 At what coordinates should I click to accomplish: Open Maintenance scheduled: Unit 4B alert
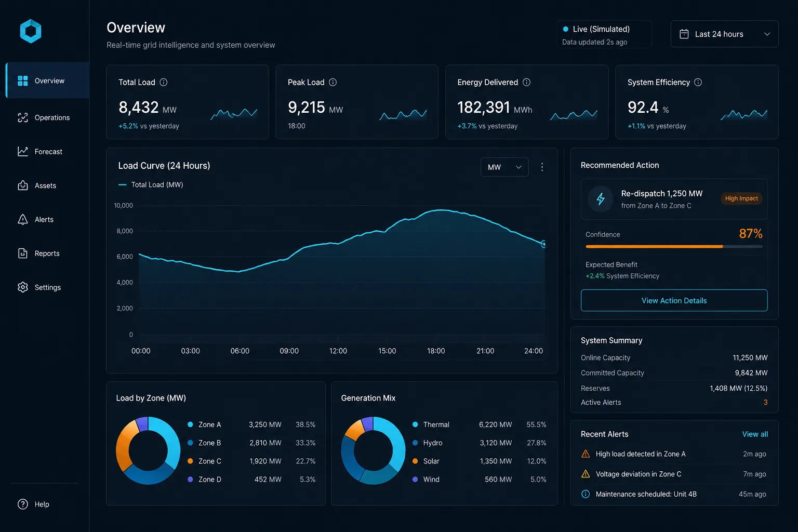(x=674, y=494)
